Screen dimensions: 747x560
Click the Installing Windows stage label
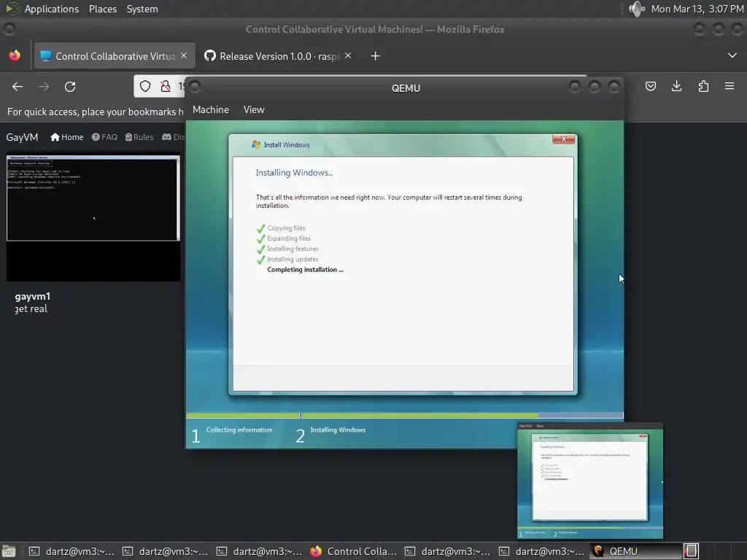[x=338, y=429]
